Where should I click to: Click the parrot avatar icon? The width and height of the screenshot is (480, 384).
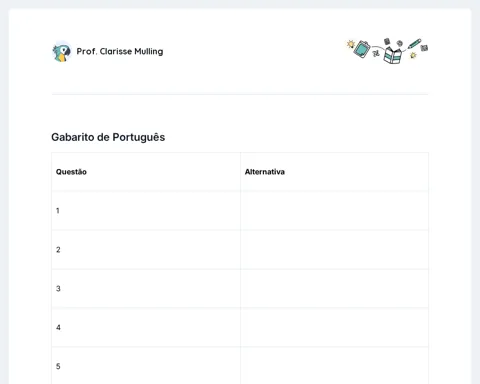62,52
